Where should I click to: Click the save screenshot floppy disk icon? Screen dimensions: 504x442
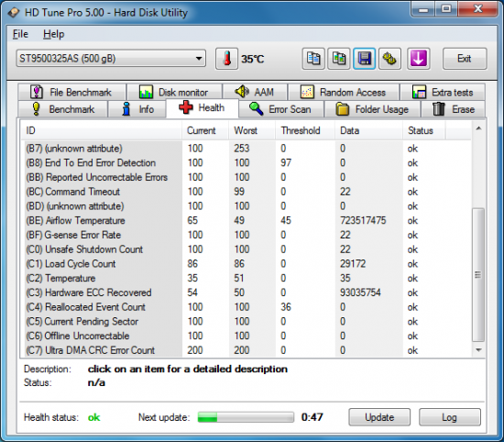tap(364, 59)
